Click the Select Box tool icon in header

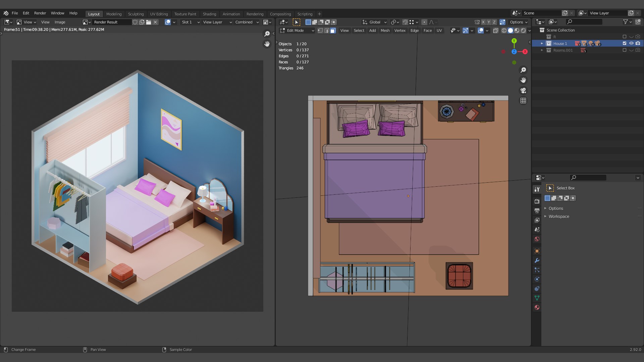point(297,22)
